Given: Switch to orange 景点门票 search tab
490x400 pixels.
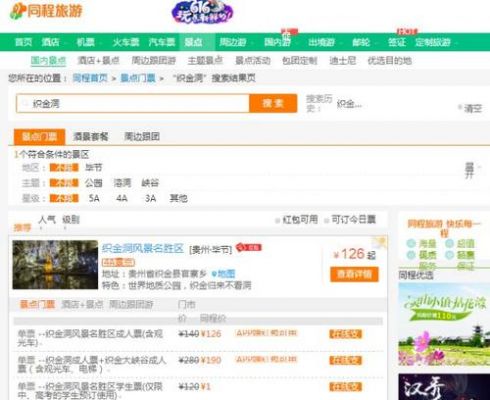Looking at the screenshot, I should [x=39, y=137].
